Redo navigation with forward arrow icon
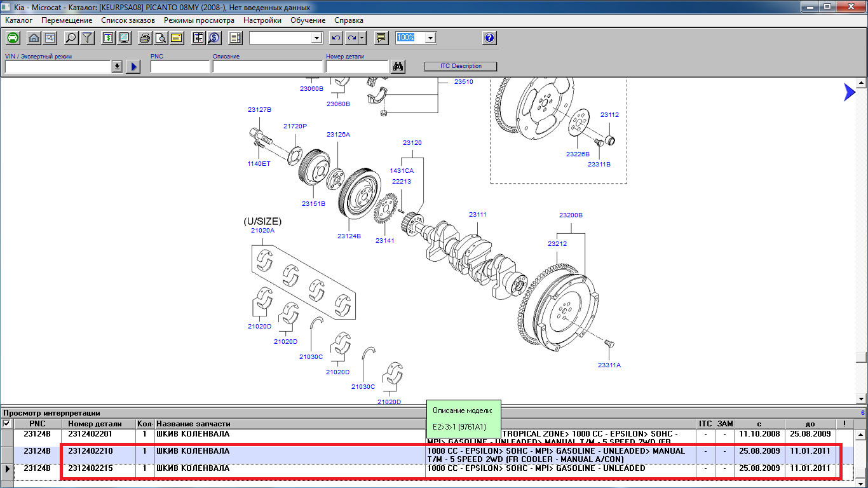The image size is (868, 488). pyautogui.click(x=351, y=38)
